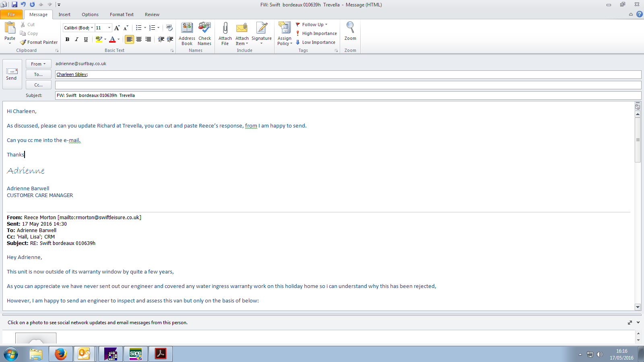
Task: Apply the yellow text highlight color
Action: point(98,39)
